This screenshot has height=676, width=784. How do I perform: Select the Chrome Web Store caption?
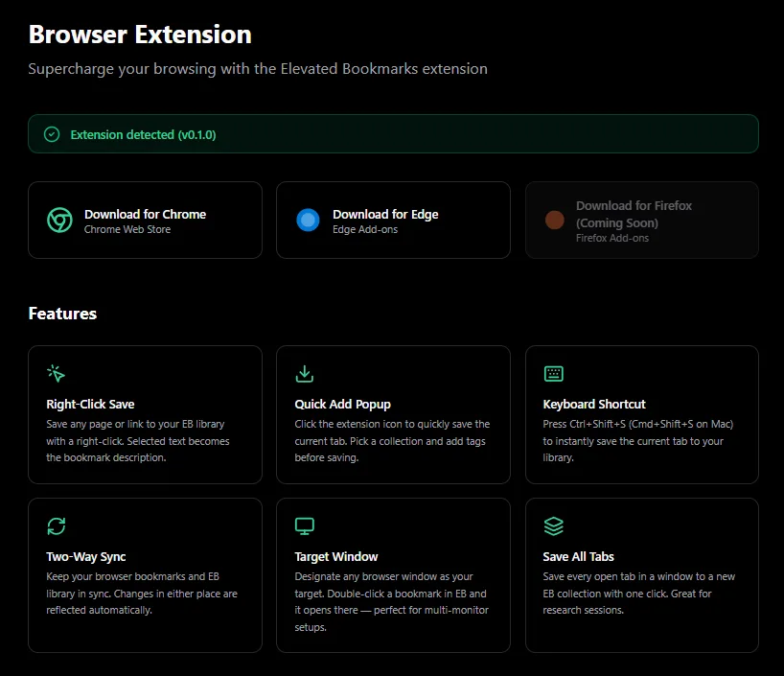(127, 229)
